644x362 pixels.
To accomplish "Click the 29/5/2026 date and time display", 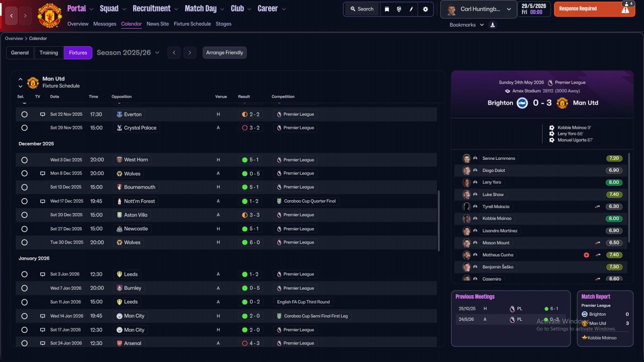I will coord(534,9).
